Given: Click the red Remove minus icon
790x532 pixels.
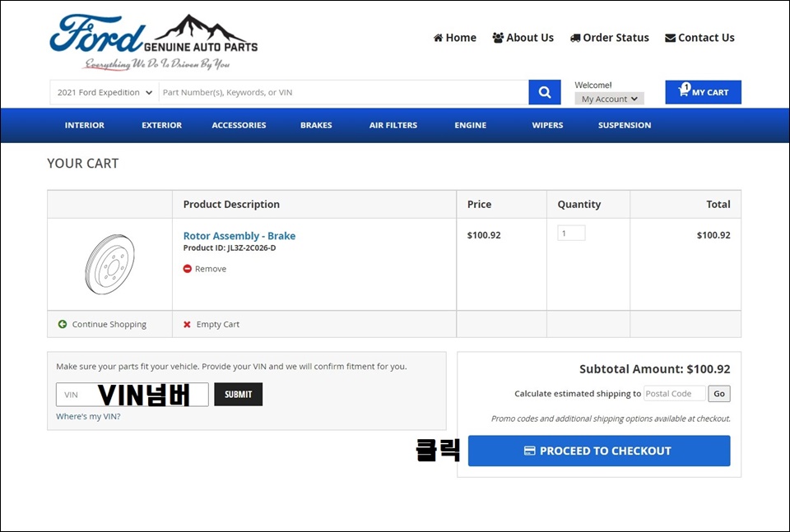Looking at the screenshot, I should pyautogui.click(x=188, y=269).
